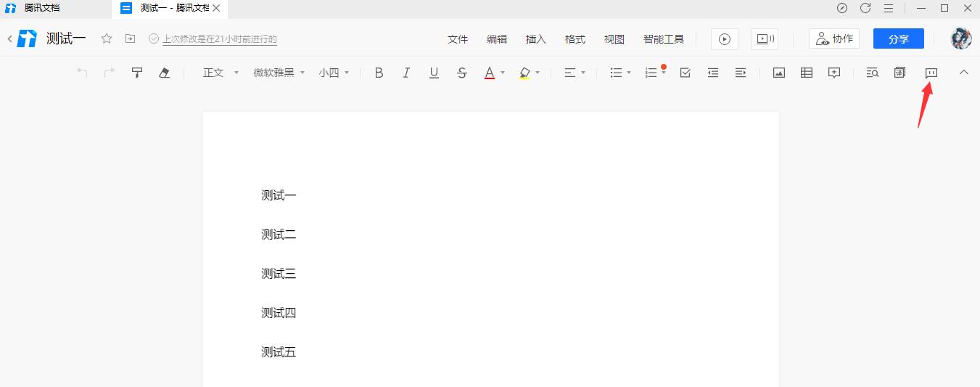Go back with the left chevron
The width and height of the screenshot is (980, 387).
click(x=9, y=39)
